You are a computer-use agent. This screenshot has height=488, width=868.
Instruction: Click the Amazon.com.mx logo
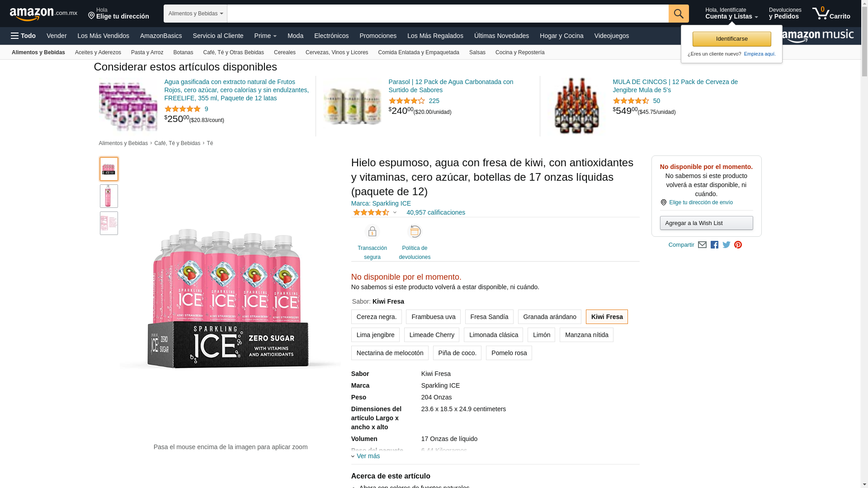pos(43,14)
